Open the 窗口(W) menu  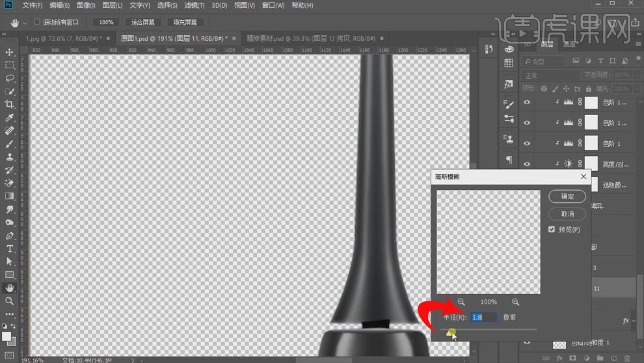[x=273, y=5]
